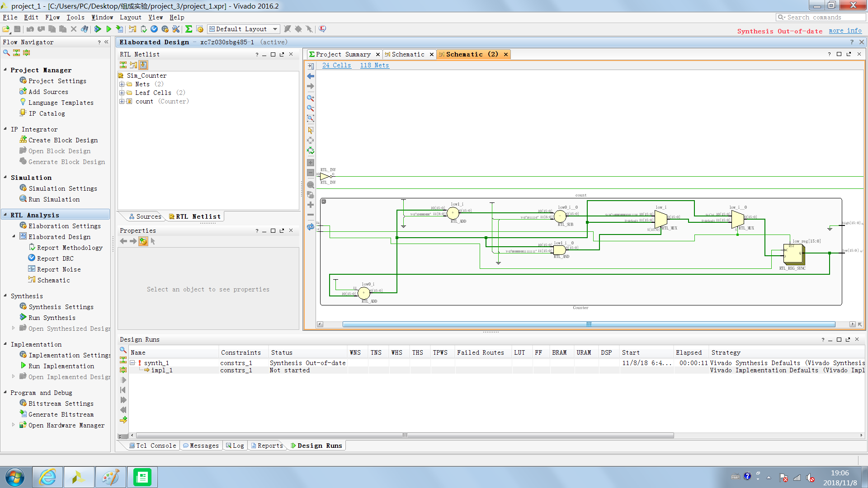Click the schematic back arrow icon
The image size is (868, 488).
tap(311, 76)
